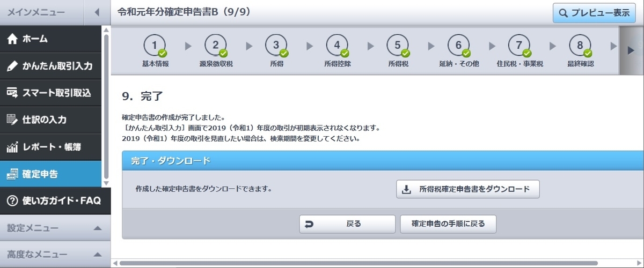Open かんたん取引入力 menu item

click(51, 66)
